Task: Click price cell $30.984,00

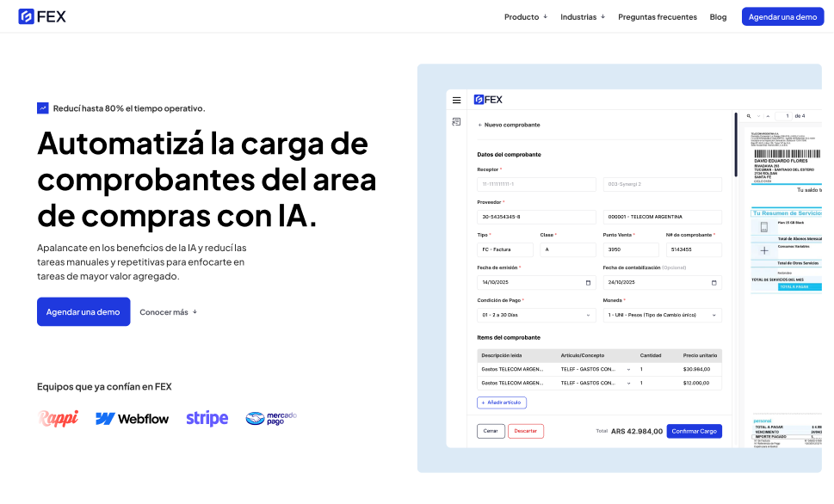Action: click(697, 369)
